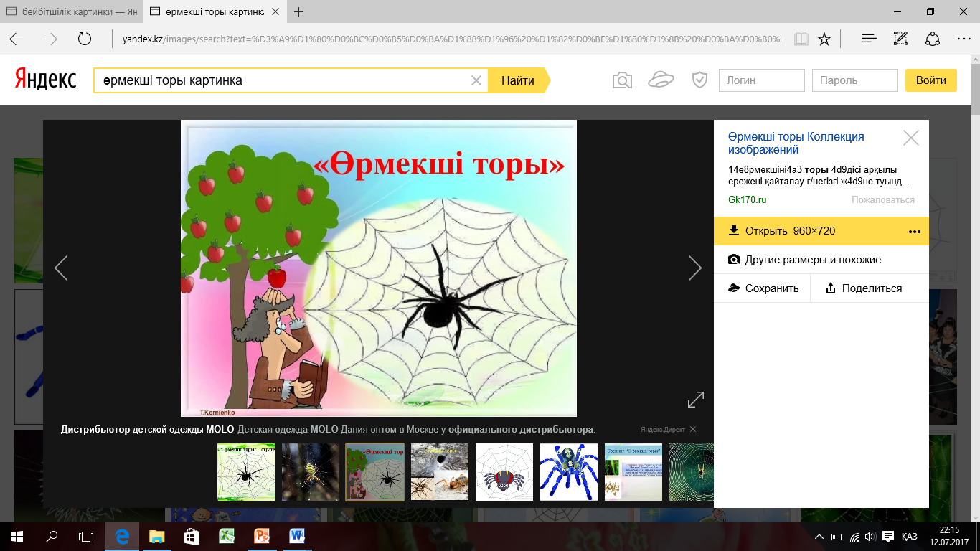Select the first green-bordered spider web thumbnail
Screen dimensions: 980x551
pos(246,472)
